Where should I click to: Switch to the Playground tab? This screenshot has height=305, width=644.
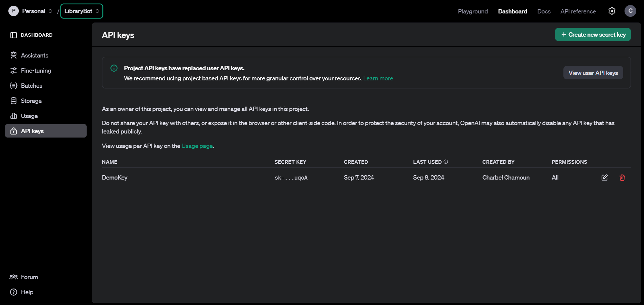(472, 11)
